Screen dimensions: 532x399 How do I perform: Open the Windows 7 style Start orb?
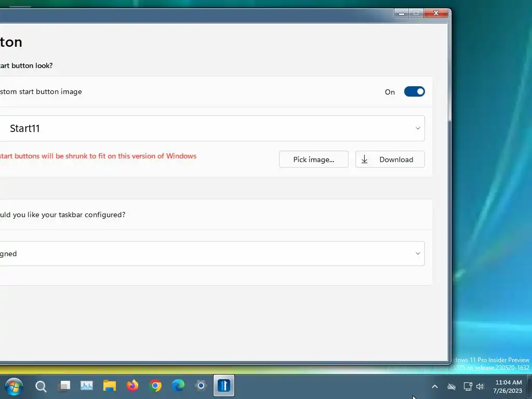tap(14, 386)
